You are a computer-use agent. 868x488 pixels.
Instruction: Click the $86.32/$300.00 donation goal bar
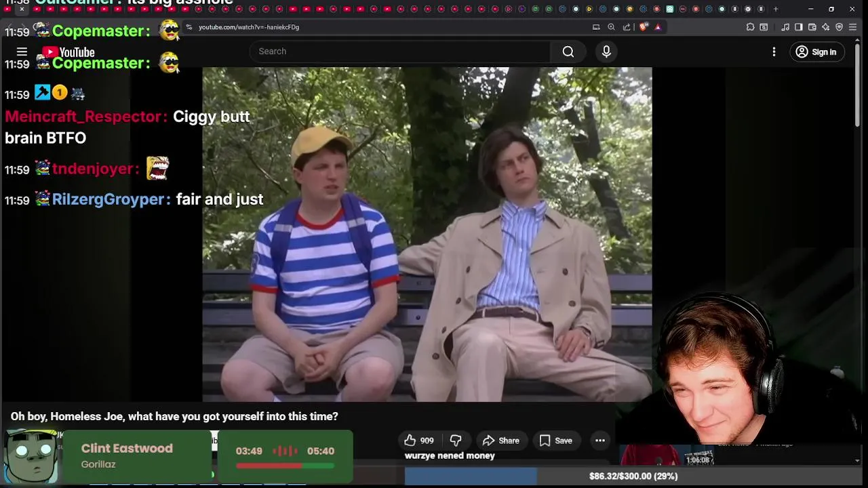pos(633,476)
